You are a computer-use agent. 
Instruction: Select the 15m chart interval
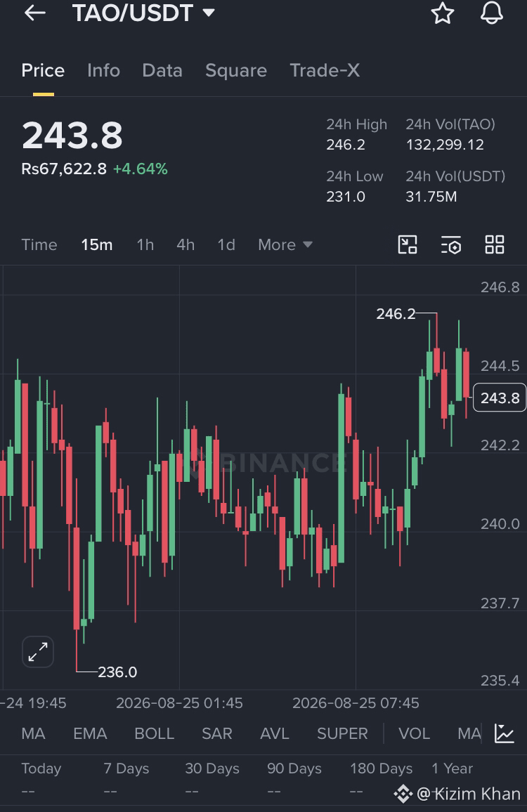click(x=97, y=244)
